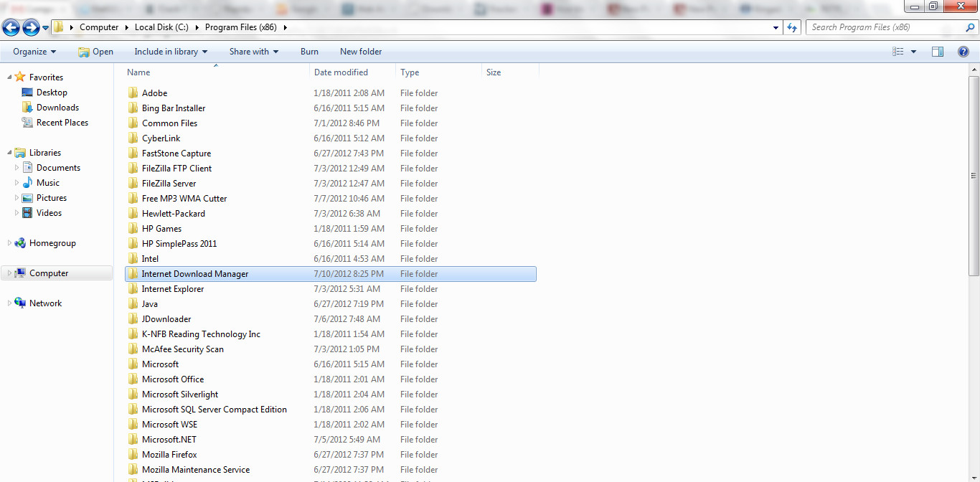Collapse the Libraries group

pos(9,152)
